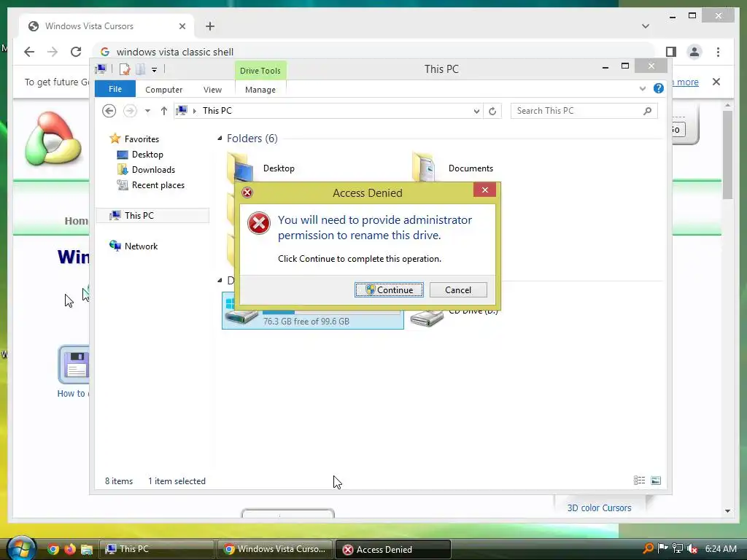
Task: Open the This PC taskbar button
Action: pyautogui.click(x=157, y=549)
